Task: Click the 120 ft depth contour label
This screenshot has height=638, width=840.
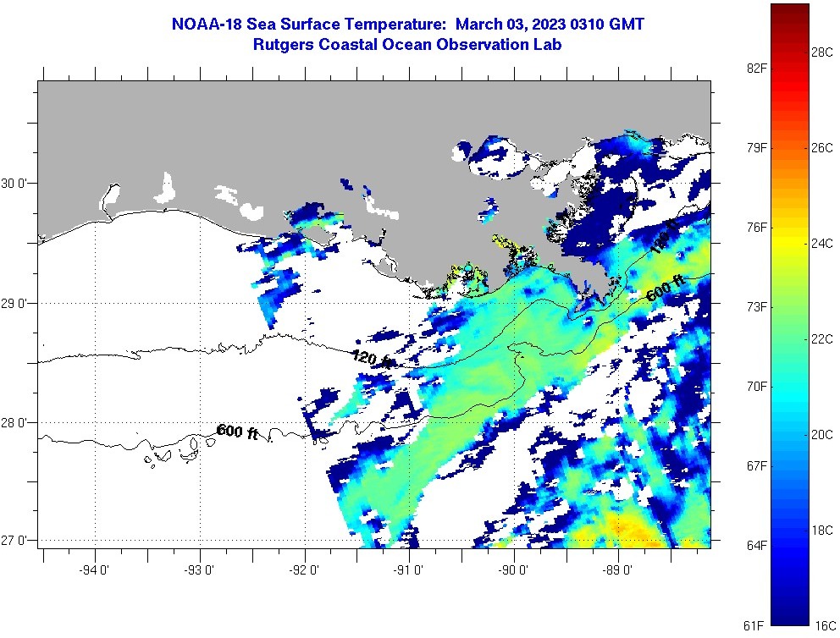Action: coord(371,359)
